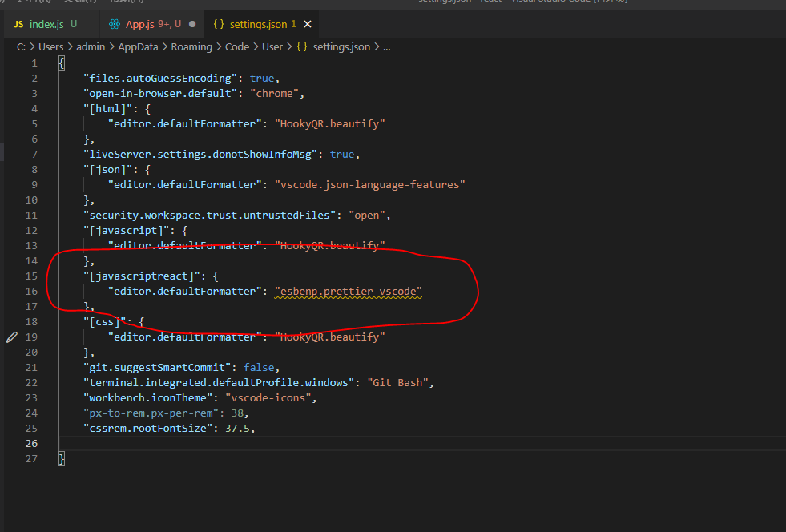
Task: Open the Users breadcrumb segment
Action: tap(51, 46)
